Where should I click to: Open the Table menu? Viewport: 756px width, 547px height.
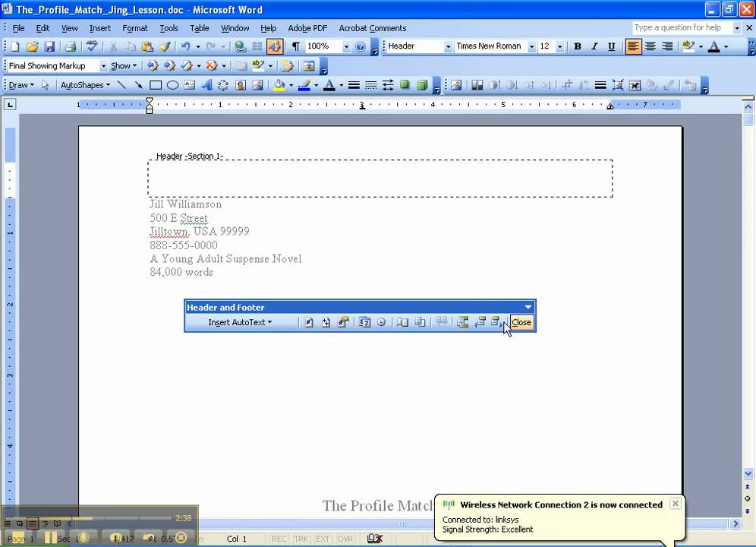(199, 28)
